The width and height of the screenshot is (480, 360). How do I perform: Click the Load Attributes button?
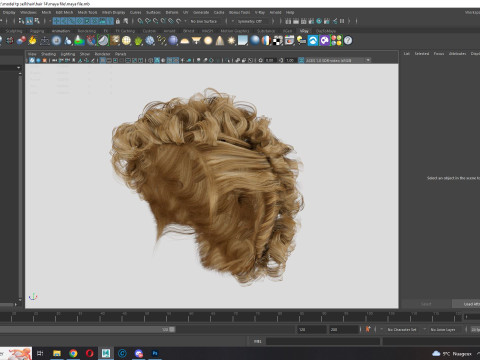click(467, 304)
